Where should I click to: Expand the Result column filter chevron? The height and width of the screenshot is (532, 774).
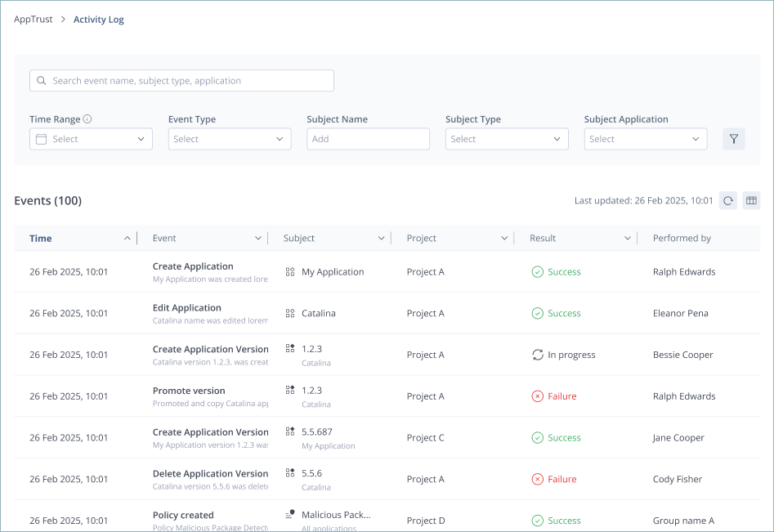[628, 239]
